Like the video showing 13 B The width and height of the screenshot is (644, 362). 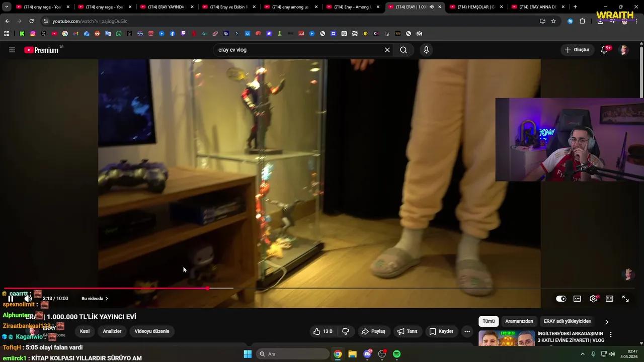(x=323, y=331)
